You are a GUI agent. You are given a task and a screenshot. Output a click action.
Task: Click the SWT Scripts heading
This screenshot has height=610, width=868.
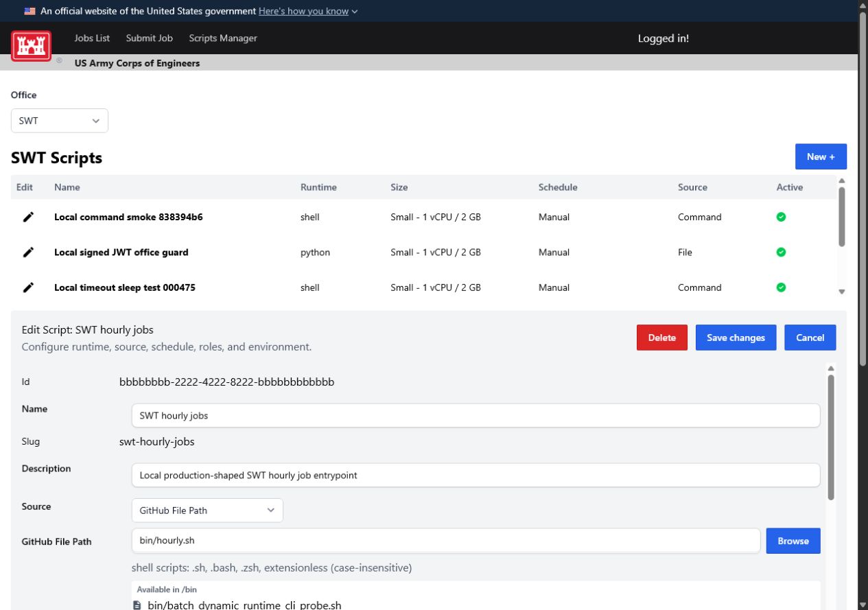pos(56,158)
